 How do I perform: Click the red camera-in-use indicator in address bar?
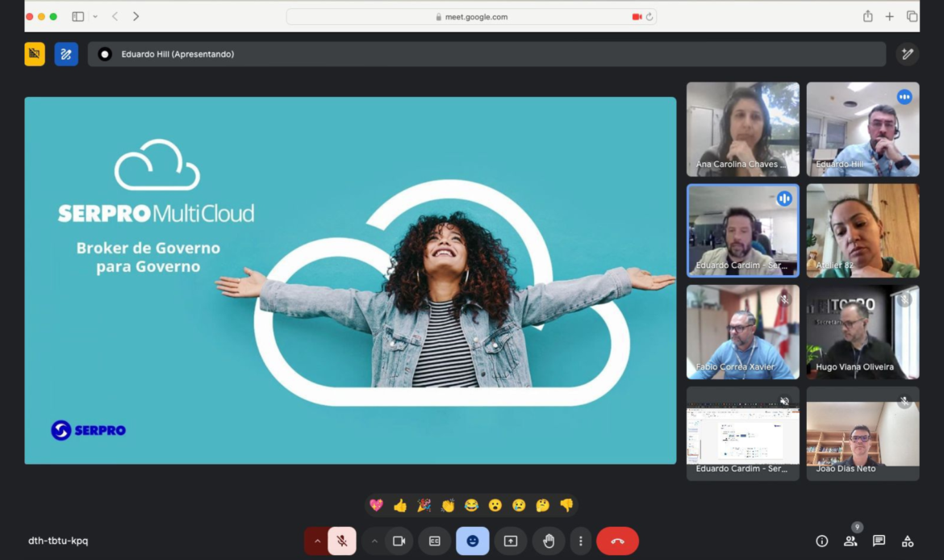637,17
